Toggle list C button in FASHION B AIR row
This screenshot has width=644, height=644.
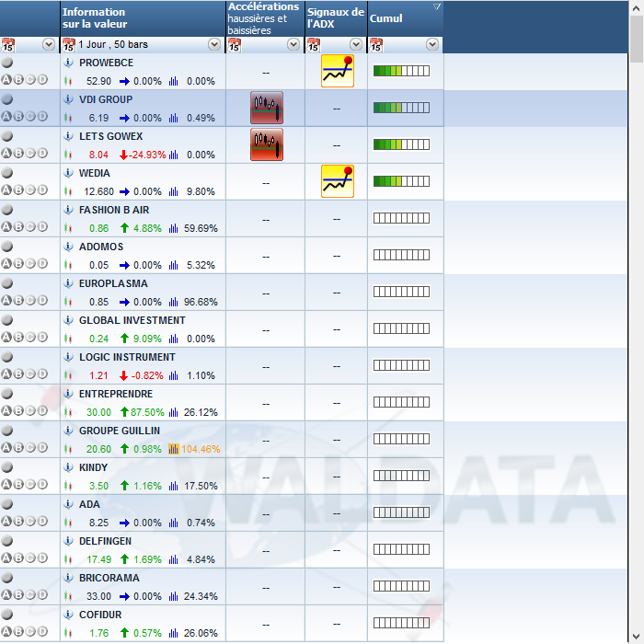coord(30,226)
